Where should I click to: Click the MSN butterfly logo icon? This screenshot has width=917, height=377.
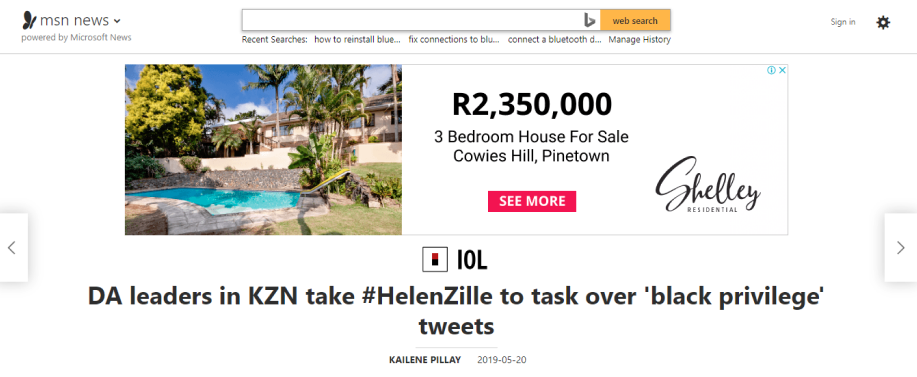coord(29,20)
